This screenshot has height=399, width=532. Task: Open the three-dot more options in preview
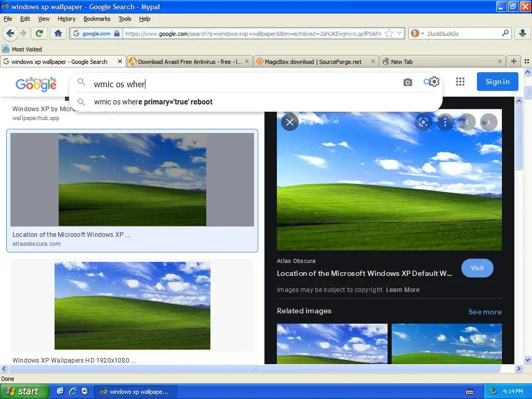coord(445,122)
